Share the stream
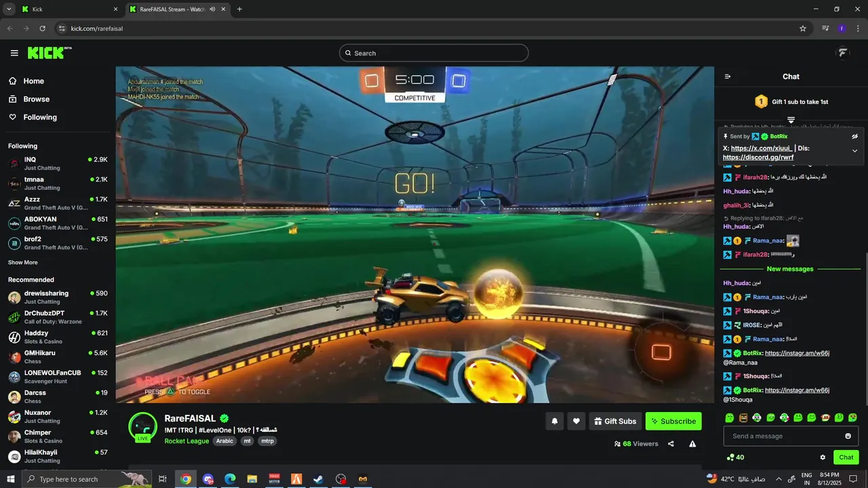The image size is (868, 488). (671, 444)
